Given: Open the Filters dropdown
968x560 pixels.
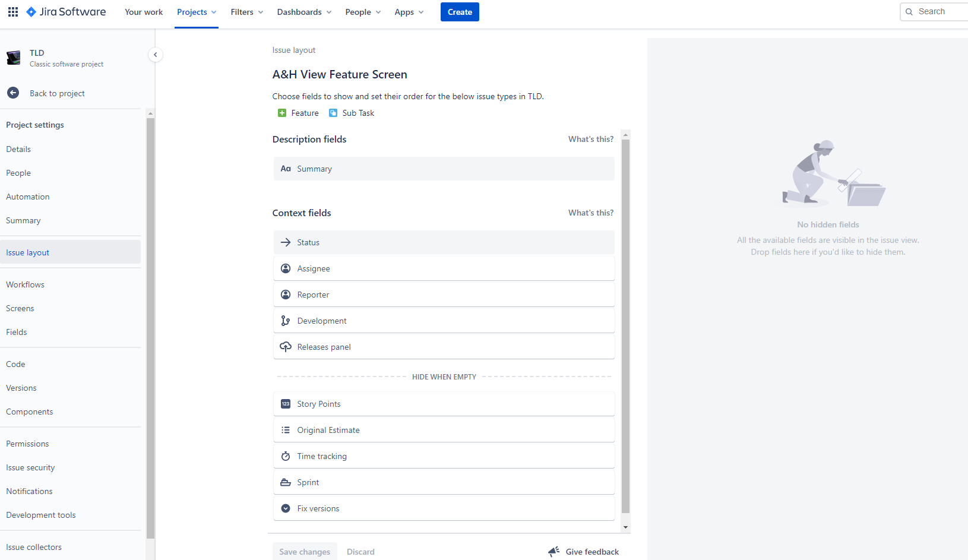Looking at the screenshot, I should (x=247, y=12).
